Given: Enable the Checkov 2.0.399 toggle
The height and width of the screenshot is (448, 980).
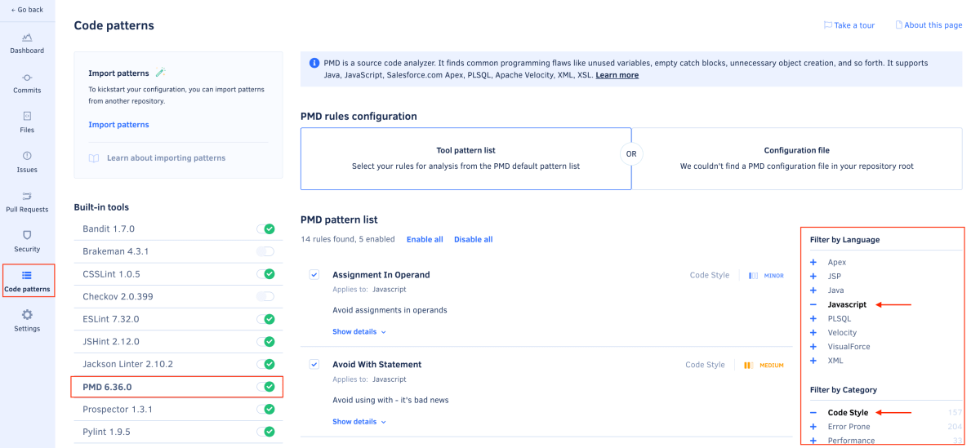Looking at the screenshot, I should pos(265,296).
